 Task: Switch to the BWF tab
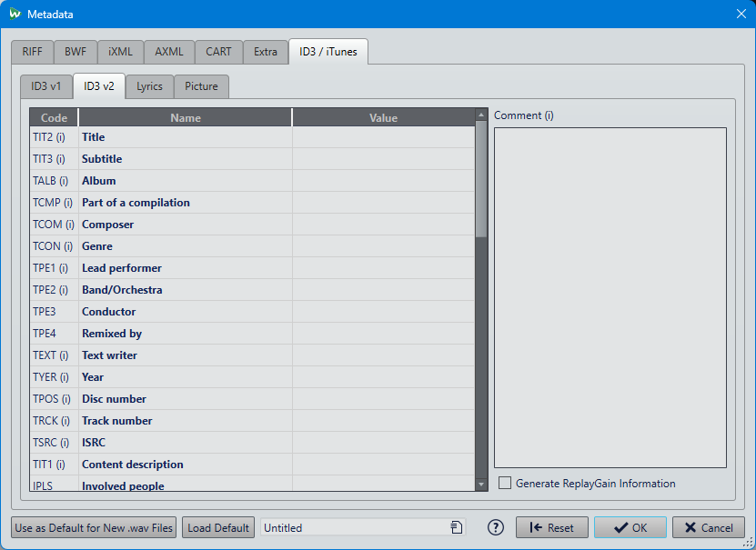tap(76, 52)
